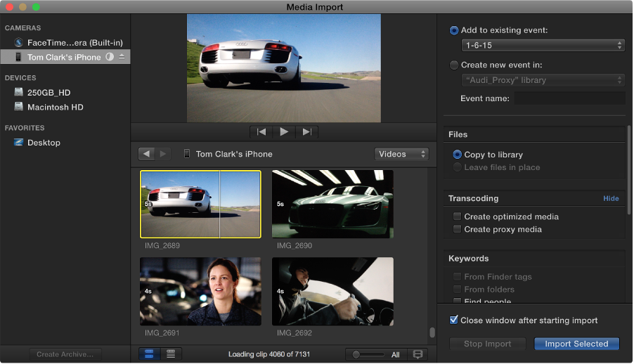Screen dimensions: 634x364
Task: Click the Desktop folder icon
Action: tap(18, 143)
